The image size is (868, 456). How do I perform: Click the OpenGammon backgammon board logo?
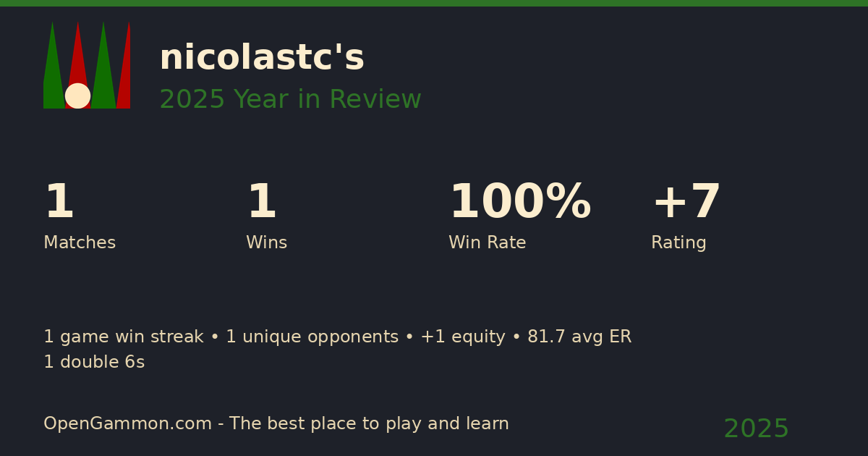click(x=87, y=65)
